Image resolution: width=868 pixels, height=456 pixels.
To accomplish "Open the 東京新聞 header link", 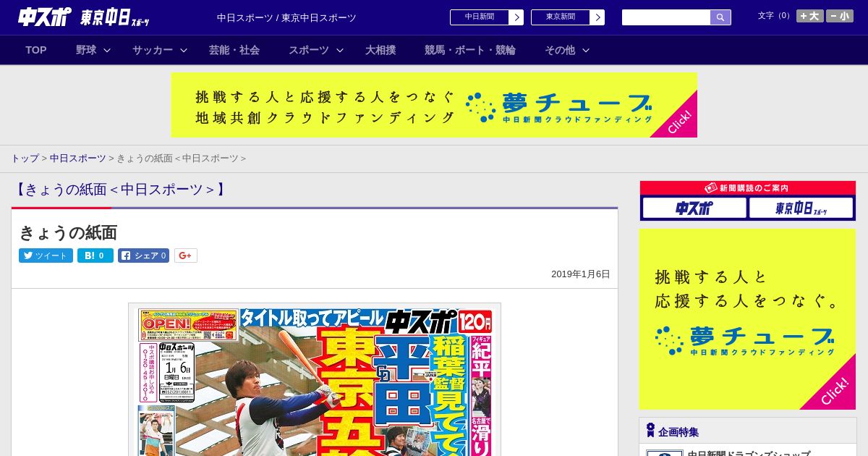I will [561, 17].
